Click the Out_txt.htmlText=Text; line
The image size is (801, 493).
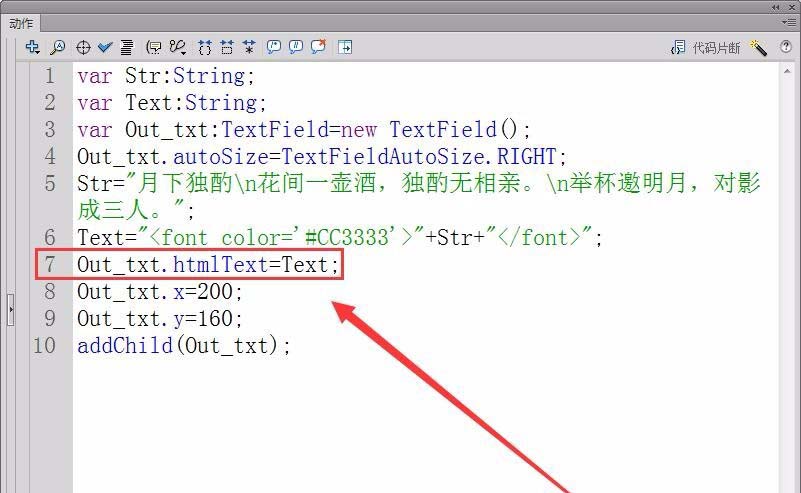[207, 265]
